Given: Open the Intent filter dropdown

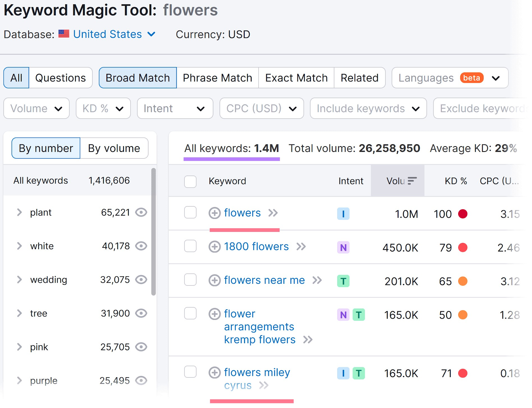Looking at the screenshot, I should (x=175, y=108).
